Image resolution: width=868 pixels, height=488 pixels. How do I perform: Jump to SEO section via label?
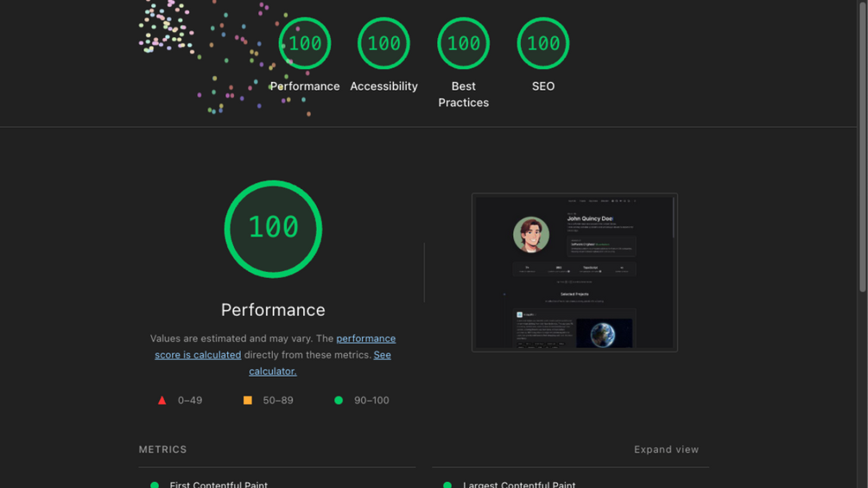coord(543,86)
